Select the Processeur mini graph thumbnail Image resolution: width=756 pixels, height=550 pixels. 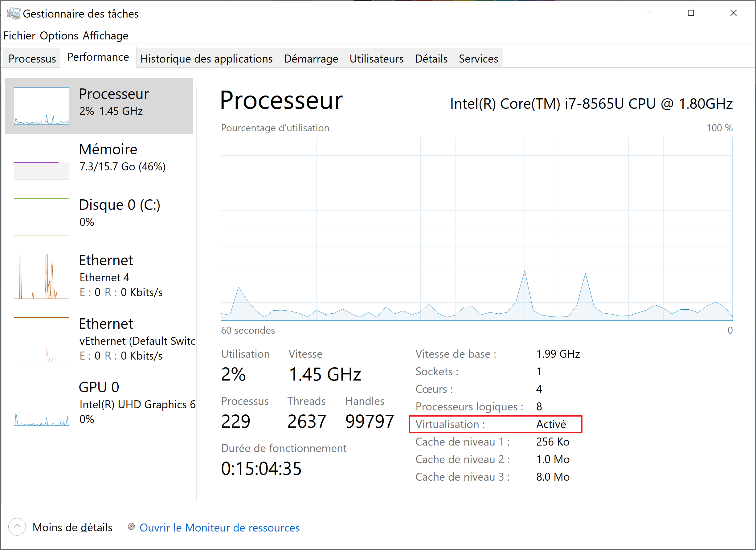coord(42,106)
